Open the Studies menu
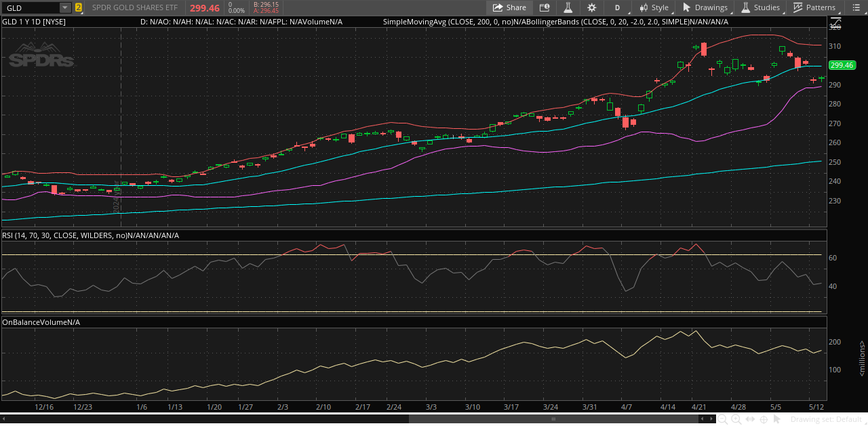The width and height of the screenshot is (868, 426). pyautogui.click(x=761, y=7)
